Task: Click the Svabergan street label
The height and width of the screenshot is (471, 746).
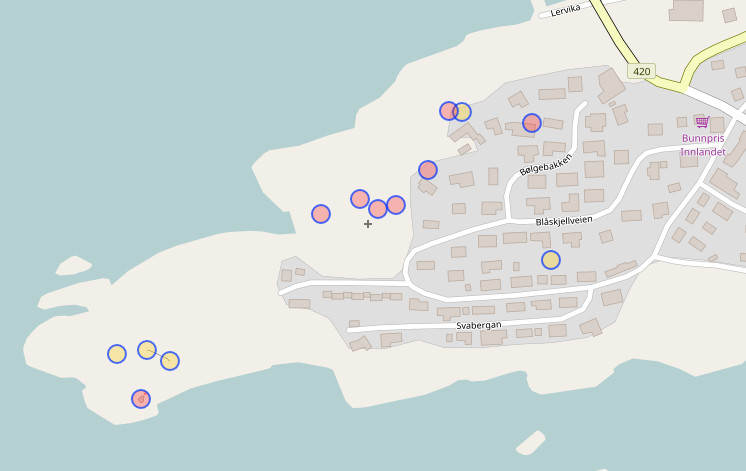Action: pos(479,325)
